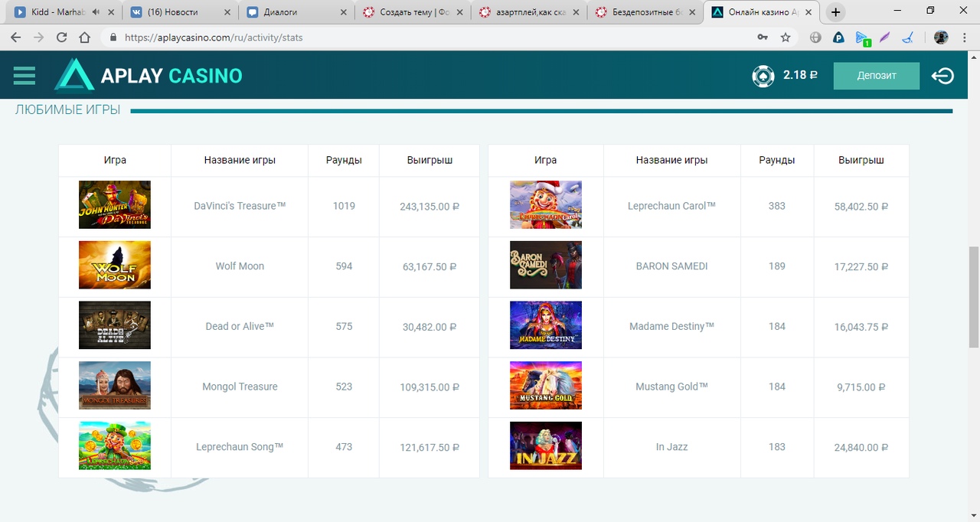Open the Mustang Gold game thumbnail
This screenshot has width=980, height=522.
tap(546, 385)
